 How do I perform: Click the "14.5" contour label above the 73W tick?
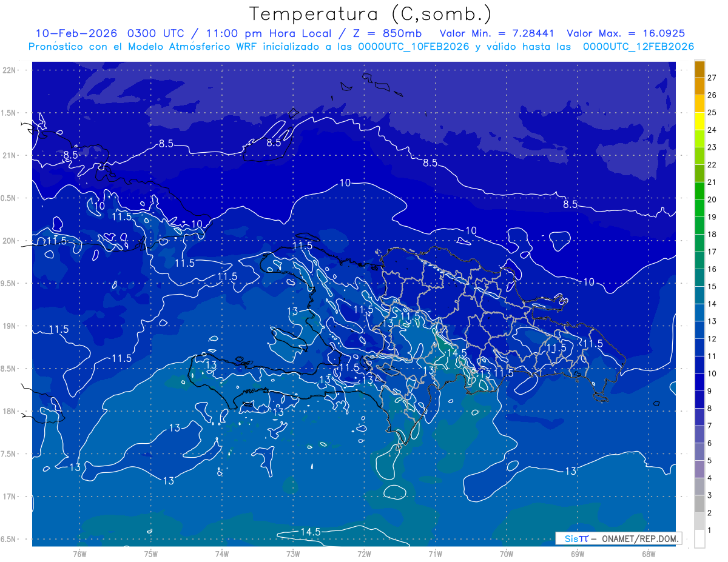click(x=310, y=532)
